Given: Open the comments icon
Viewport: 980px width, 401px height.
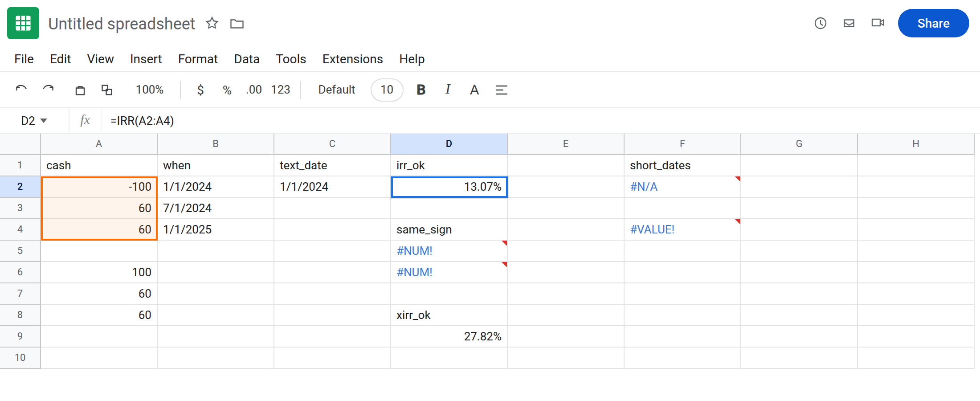Looking at the screenshot, I should click(849, 23).
